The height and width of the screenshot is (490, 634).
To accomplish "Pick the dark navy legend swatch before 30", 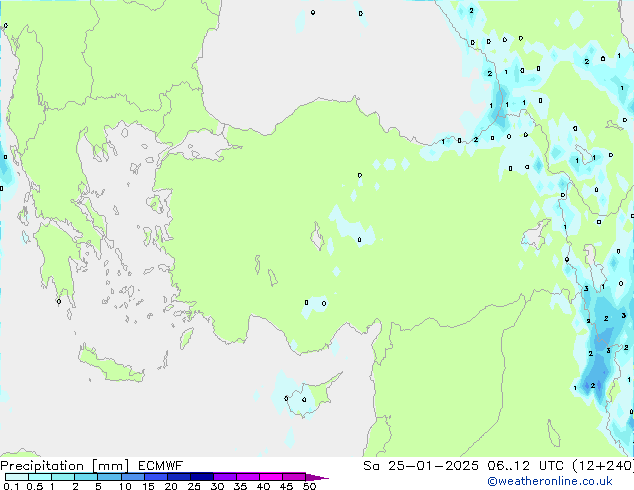I will pyautogui.click(x=204, y=477).
